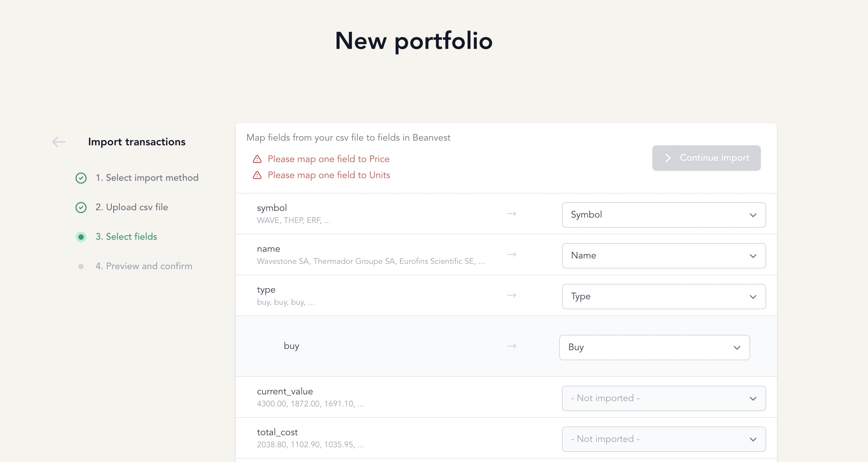Click the inactive dot next to step 4
The width and height of the screenshot is (868, 462).
click(x=80, y=266)
